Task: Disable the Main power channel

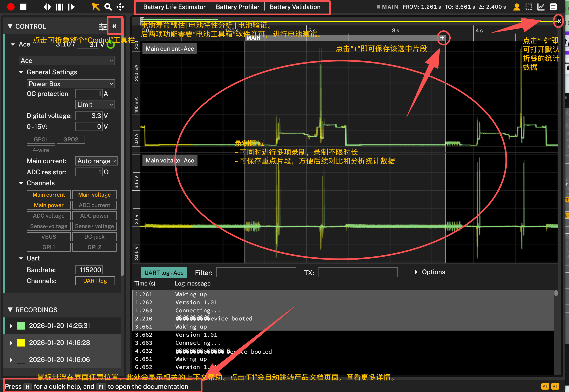Action: tap(48, 205)
